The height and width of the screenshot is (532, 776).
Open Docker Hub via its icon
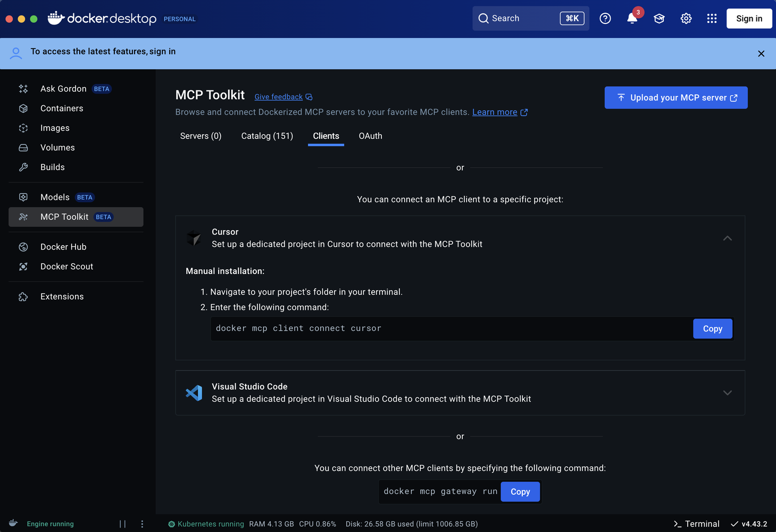pyautogui.click(x=23, y=247)
